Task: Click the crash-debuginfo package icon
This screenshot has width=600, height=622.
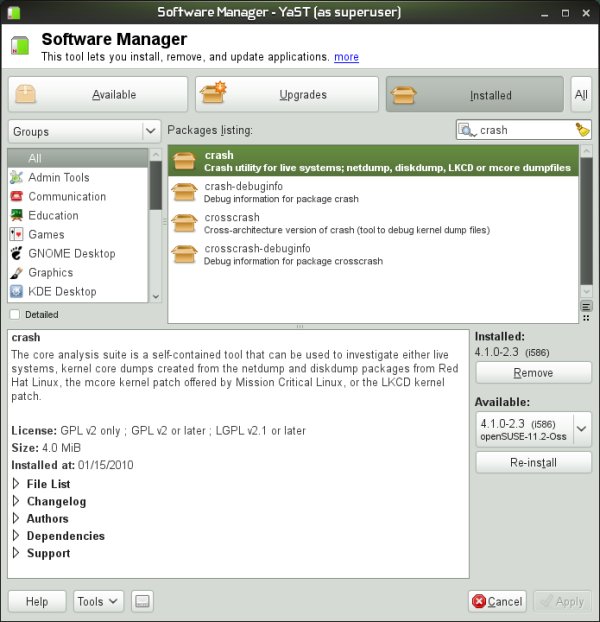Action: tap(184, 192)
